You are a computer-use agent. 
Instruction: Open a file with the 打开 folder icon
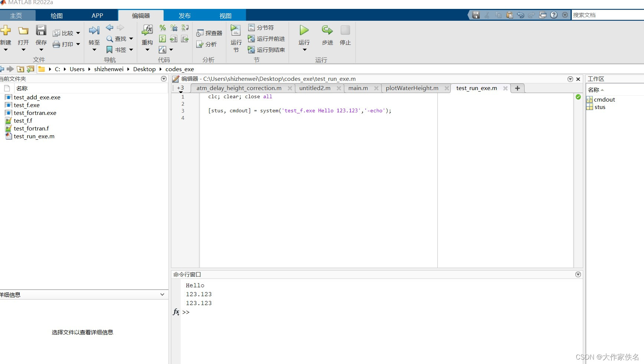tap(23, 30)
